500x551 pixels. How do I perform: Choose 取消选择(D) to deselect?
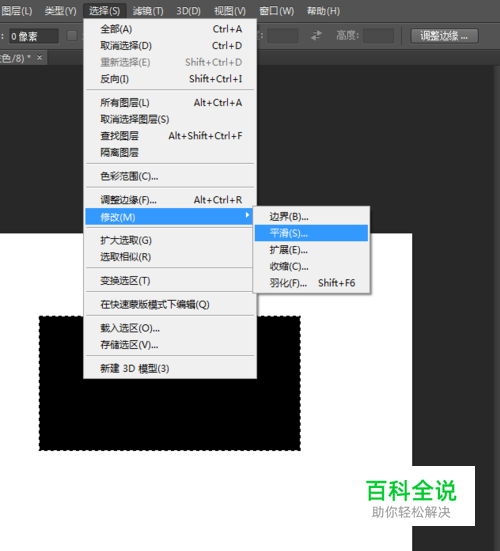point(170,45)
